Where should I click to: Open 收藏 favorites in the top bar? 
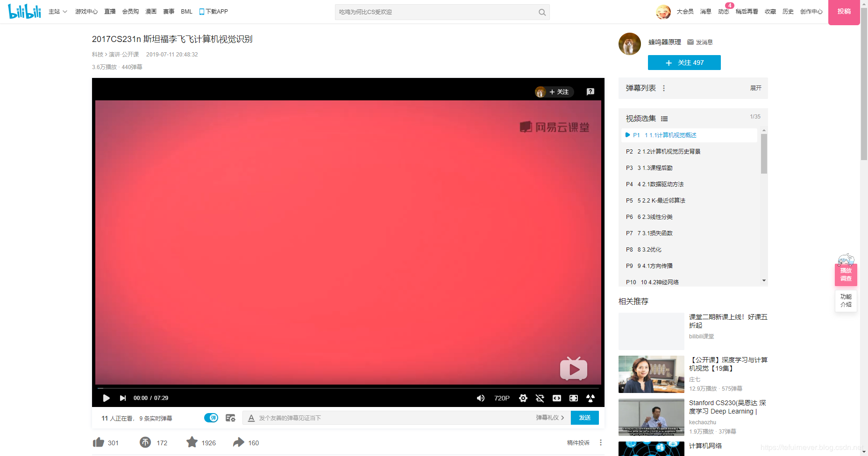[x=770, y=12]
